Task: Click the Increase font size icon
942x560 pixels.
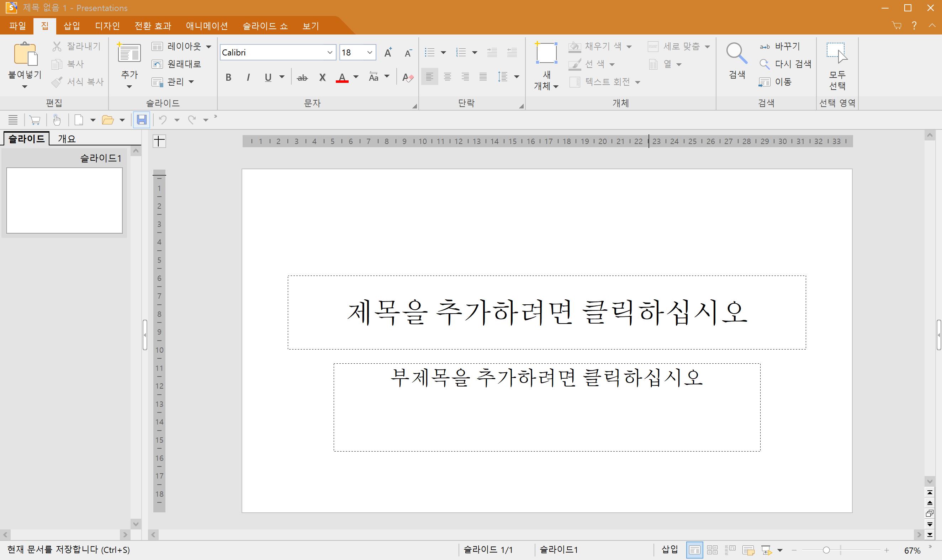Action: pyautogui.click(x=388, y=53)
